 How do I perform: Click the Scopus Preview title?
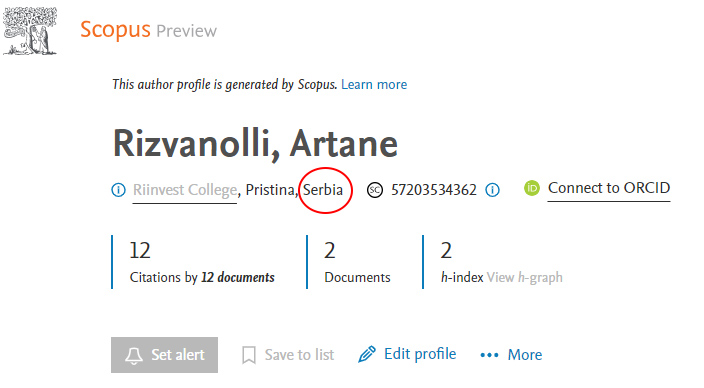click(x=149, y=30)
